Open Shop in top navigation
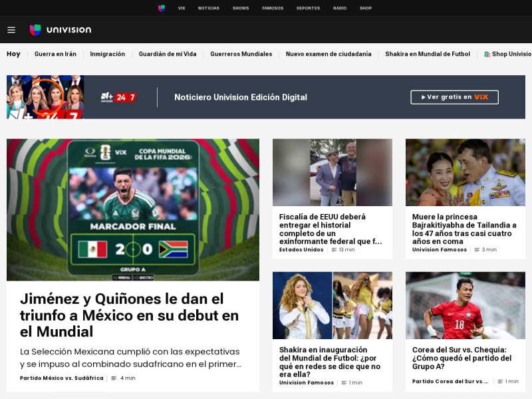 pos(366,8)
